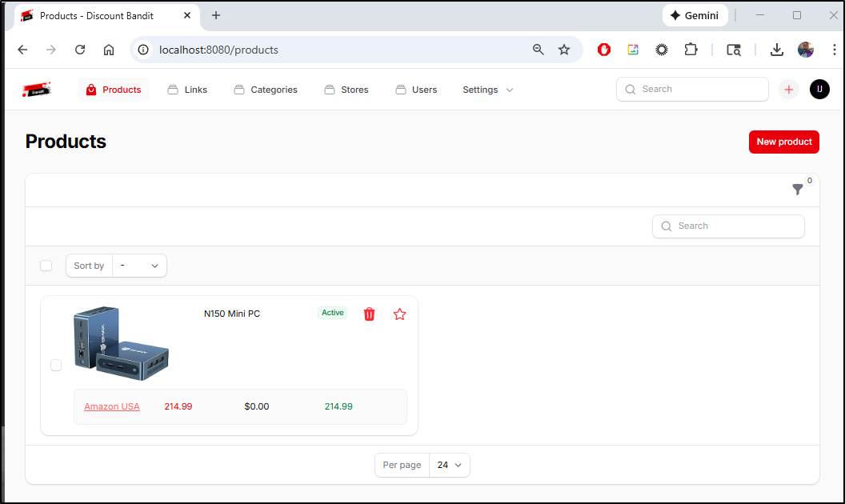This screenshot has width=845, height=504.
Task: Click the Discount Bandit logo
Action: [x=37, y=90]
